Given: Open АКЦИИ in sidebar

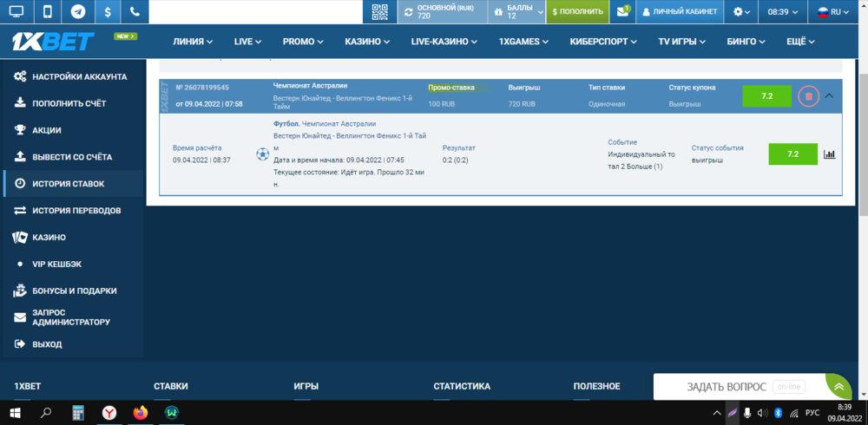Looking at the screenshot, I should pos(73,131).
